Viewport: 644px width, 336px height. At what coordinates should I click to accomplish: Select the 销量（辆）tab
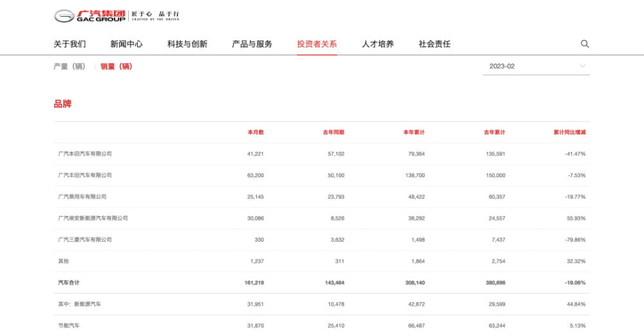pyautogui.click(x=117, y=66)
